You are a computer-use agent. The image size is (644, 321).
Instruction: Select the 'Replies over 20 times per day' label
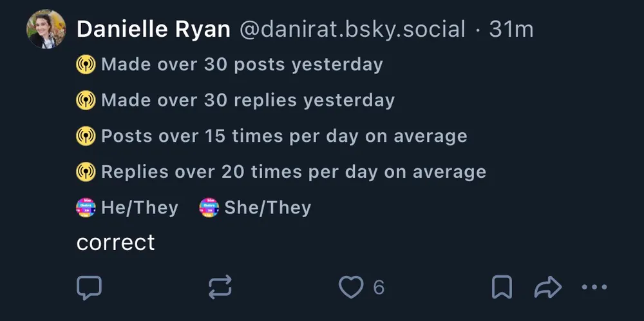tap(293, 172)
